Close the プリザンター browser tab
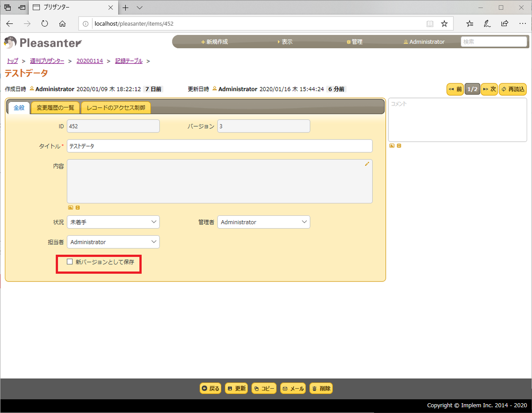 [x=110, y=8]
